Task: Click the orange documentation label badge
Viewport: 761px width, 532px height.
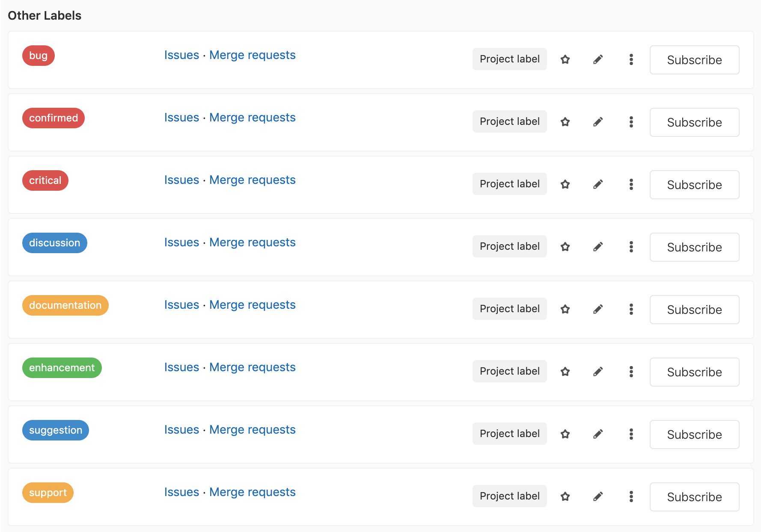Action: point(65,305)
